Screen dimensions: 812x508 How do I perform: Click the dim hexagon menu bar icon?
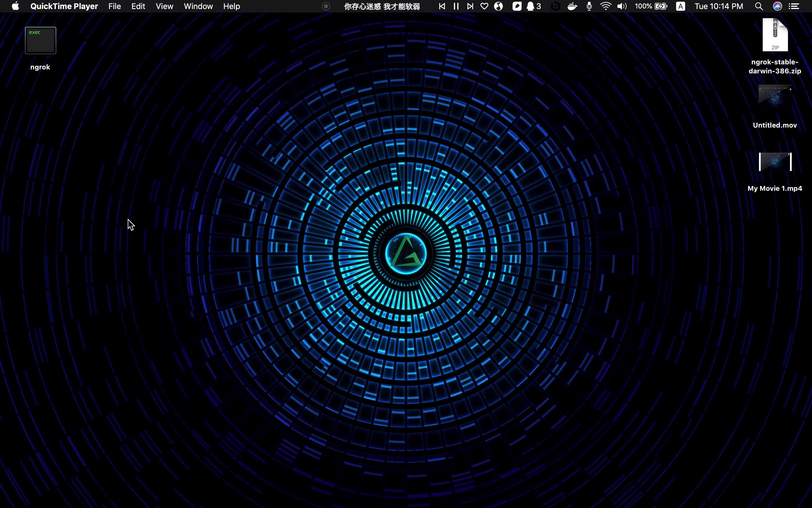click(555, 6)
